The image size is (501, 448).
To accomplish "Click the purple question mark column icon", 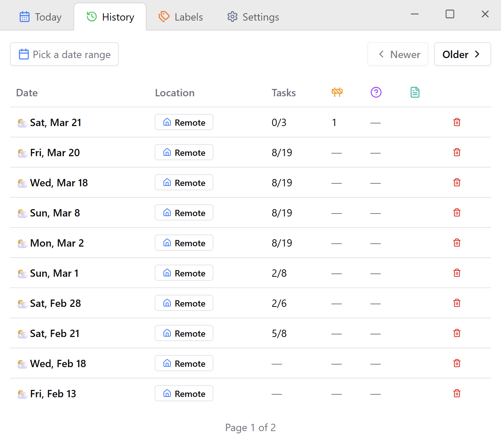I will [x=376, y=93].
